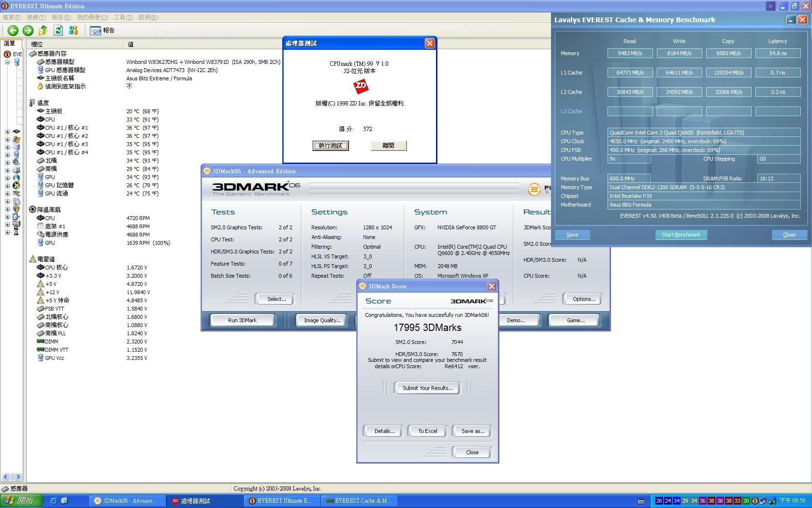812x508 pixels.
Task: Select the Security shield tree icon
Action: [x=16, y=209]
